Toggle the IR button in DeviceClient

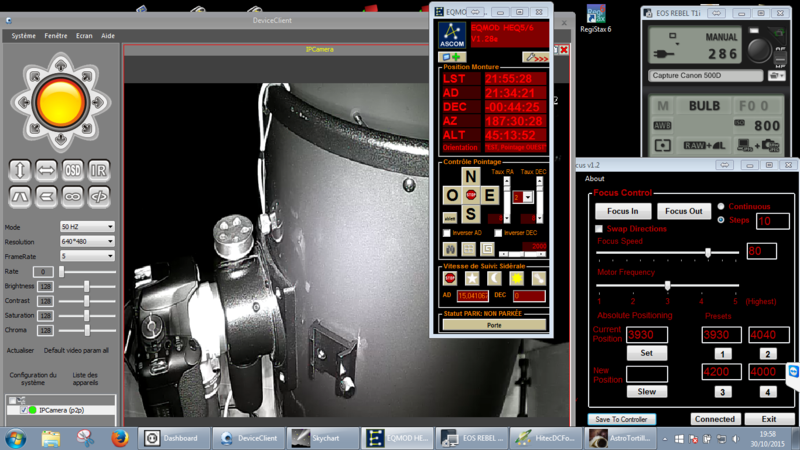click(x=99, y=170)
